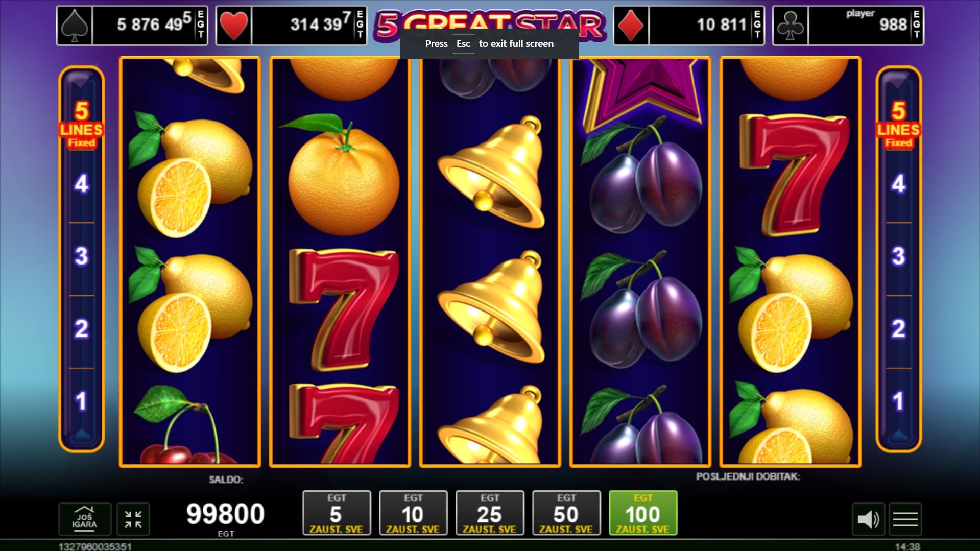Image resolution: width=980 pixels, height=551 pixels.
Task: Select line 4 on the left line panel
Action: tap(82, 184)
